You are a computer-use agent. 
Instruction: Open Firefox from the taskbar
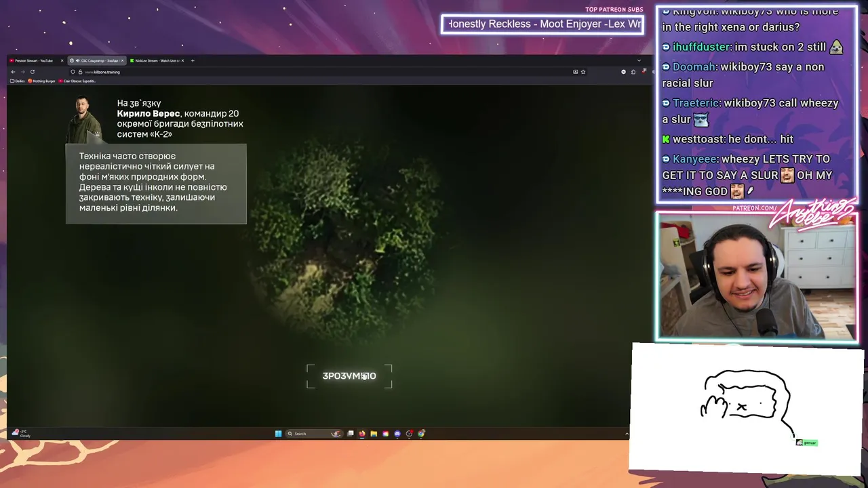pyautogui.click(x=362, y=434)
